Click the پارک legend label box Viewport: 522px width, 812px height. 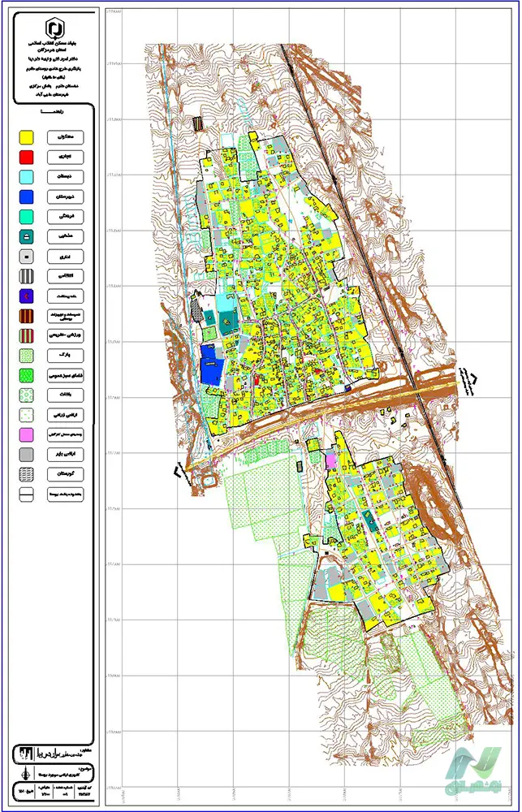click(x=66, y=356)
